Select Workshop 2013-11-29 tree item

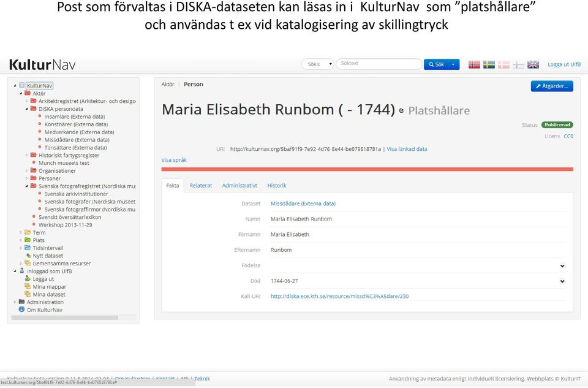coord(66,225)
